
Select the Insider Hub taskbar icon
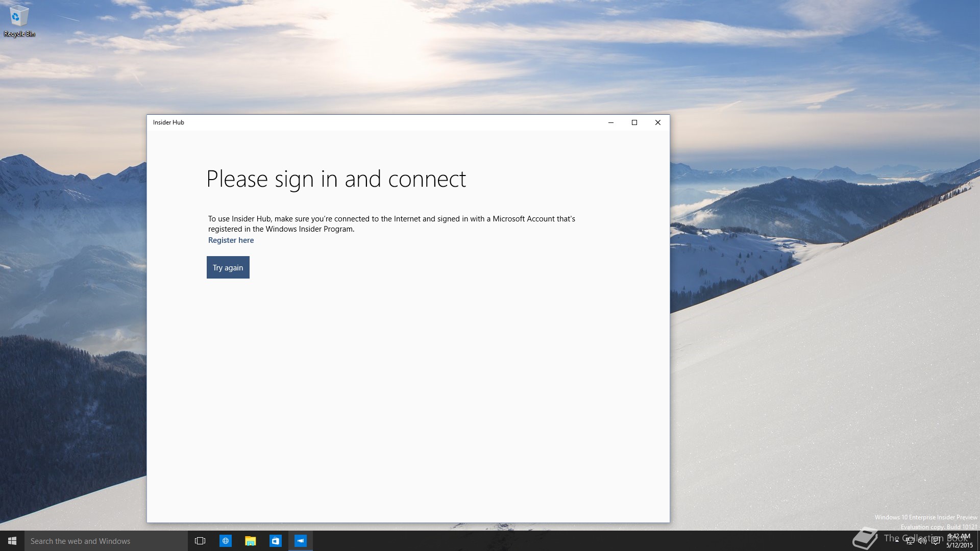tap(300, 541)
